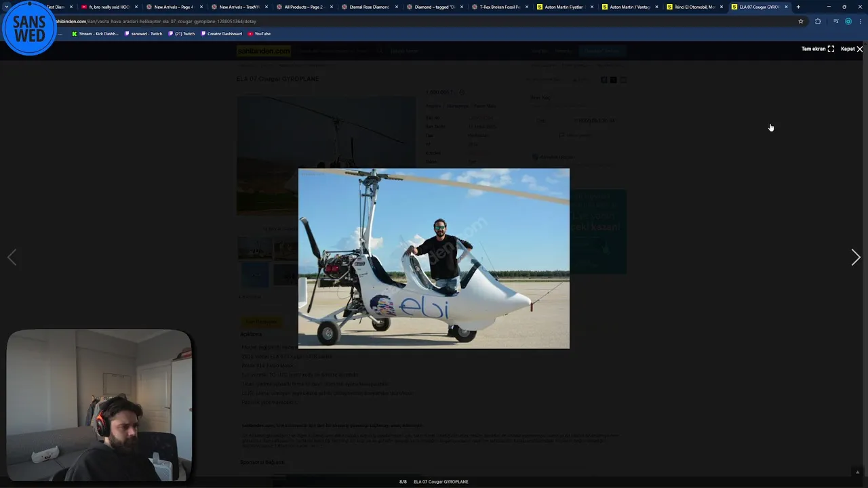Image resolution: width=868 pixels, height=488 pixels.
Task: Open 'Stream - Kick Dashb...' bookmark
Action: [95, 33]
